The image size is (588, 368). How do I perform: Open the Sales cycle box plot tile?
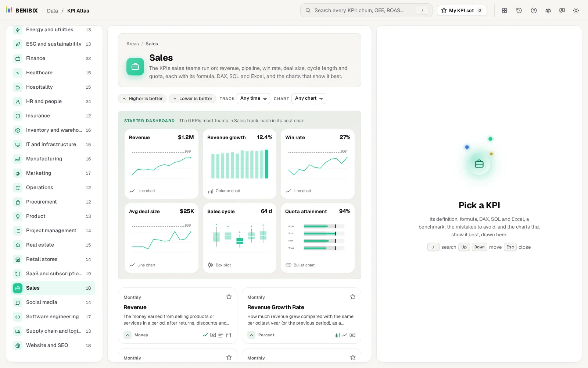pos(240,238)
